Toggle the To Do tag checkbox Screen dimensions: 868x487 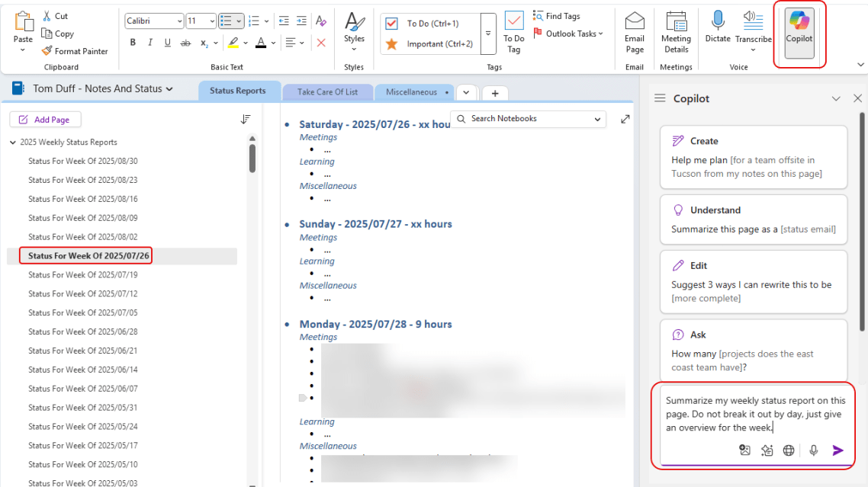392,23
